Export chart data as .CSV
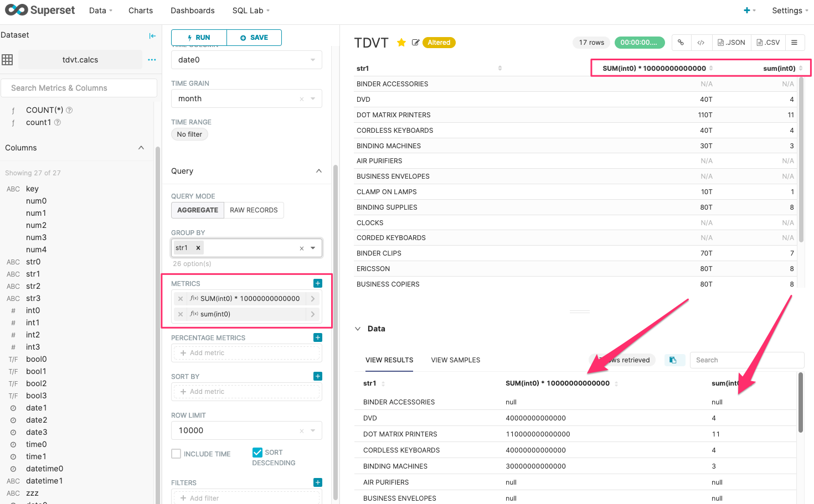This screenshot has width=814, height=504. (768, 43)
